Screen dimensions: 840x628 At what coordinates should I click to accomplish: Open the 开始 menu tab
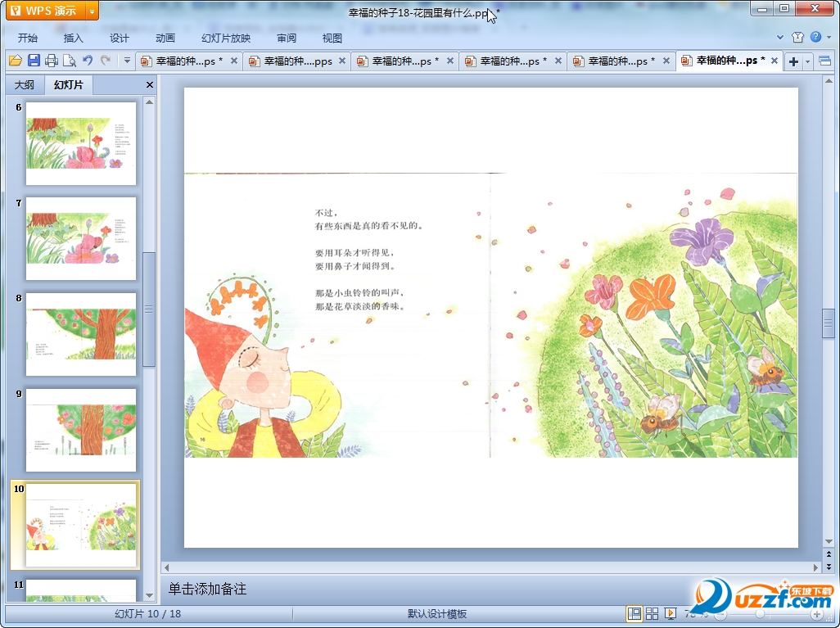click(27, 38)
